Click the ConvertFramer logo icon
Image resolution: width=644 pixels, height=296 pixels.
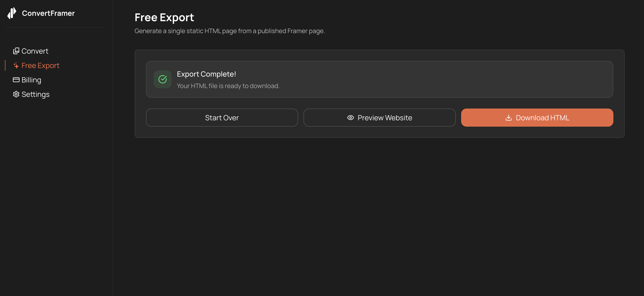12,13
